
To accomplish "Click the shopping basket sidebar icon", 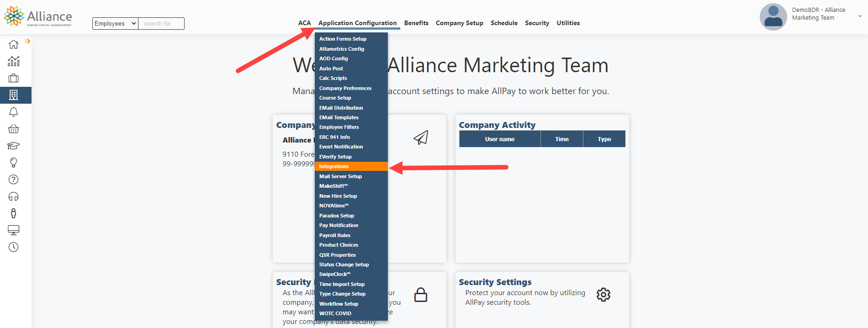I will coord(14,129).
